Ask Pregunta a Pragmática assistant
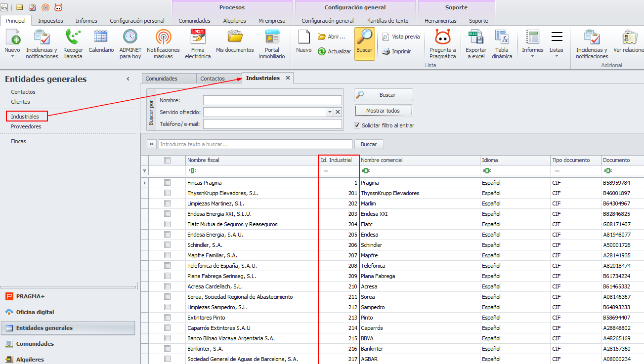This screenshot has width=644, height=364. click(443, 44)
